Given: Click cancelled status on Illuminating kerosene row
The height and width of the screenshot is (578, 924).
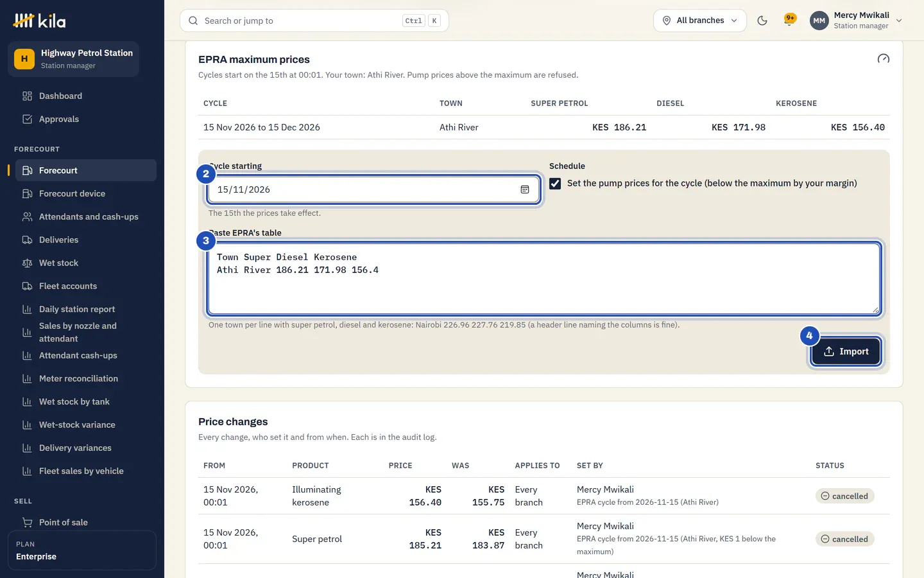Looking at the screenshot, I should (844, 496).
